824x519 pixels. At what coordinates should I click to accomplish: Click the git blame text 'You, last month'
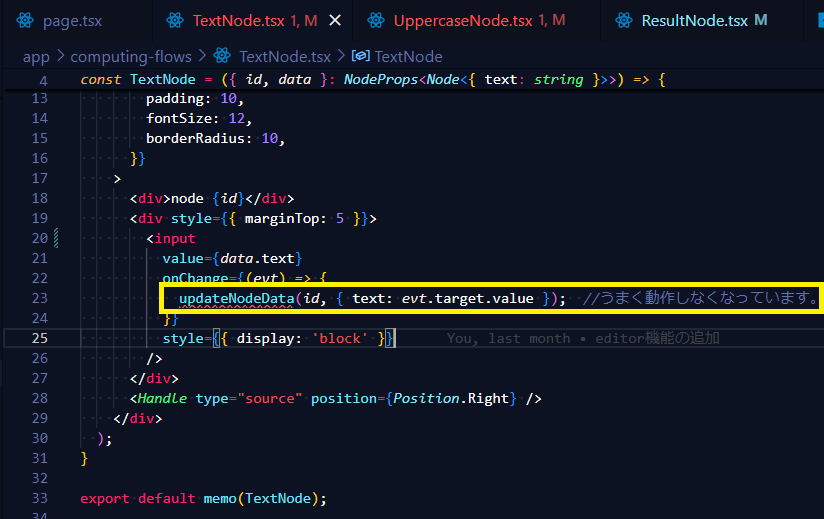[508, 338]
